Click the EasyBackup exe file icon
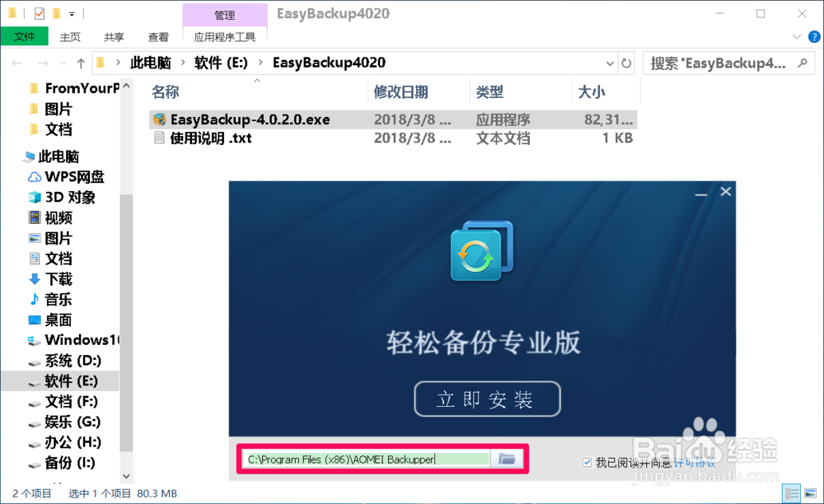Viewport: 824px width, 504px height. click(x=159, y=119)
